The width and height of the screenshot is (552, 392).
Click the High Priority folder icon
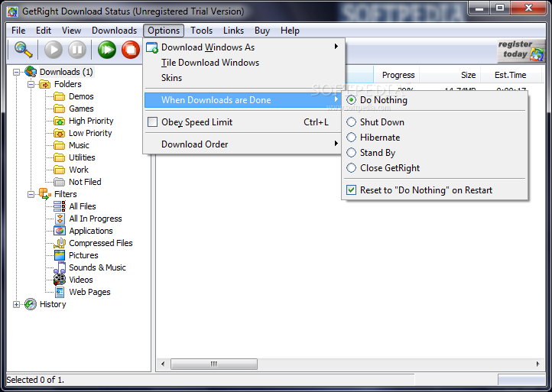tap(59, 121)
